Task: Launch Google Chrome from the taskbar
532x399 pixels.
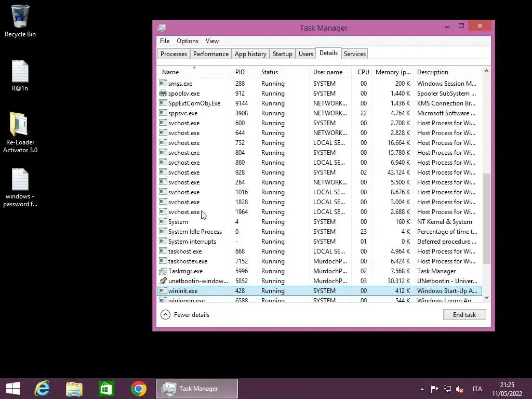Action: pos(138,389)
